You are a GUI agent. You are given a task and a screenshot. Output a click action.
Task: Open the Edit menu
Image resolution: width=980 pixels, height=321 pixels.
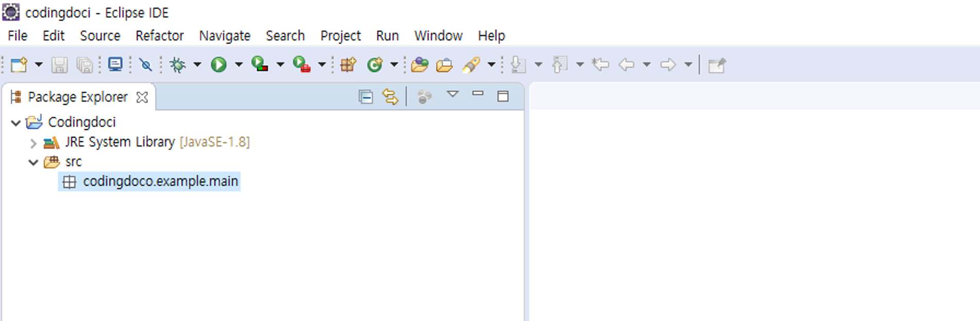point(54,35)
